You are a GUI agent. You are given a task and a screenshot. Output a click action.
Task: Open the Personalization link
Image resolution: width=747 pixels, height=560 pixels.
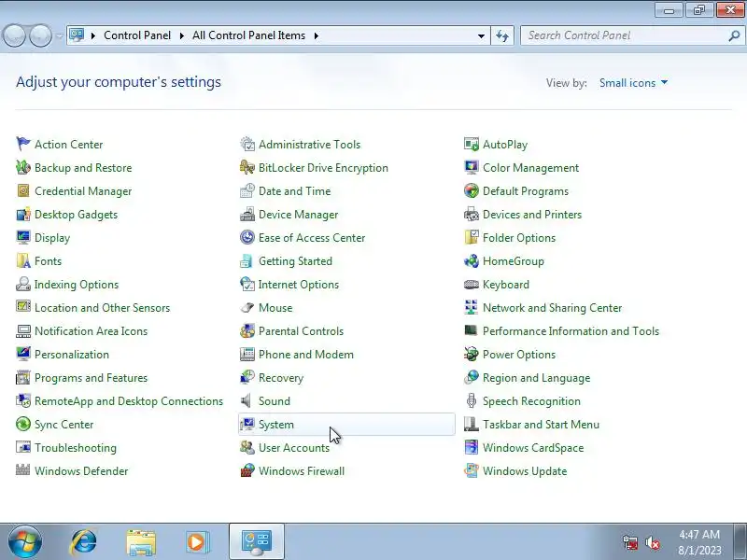click(72, 355)
